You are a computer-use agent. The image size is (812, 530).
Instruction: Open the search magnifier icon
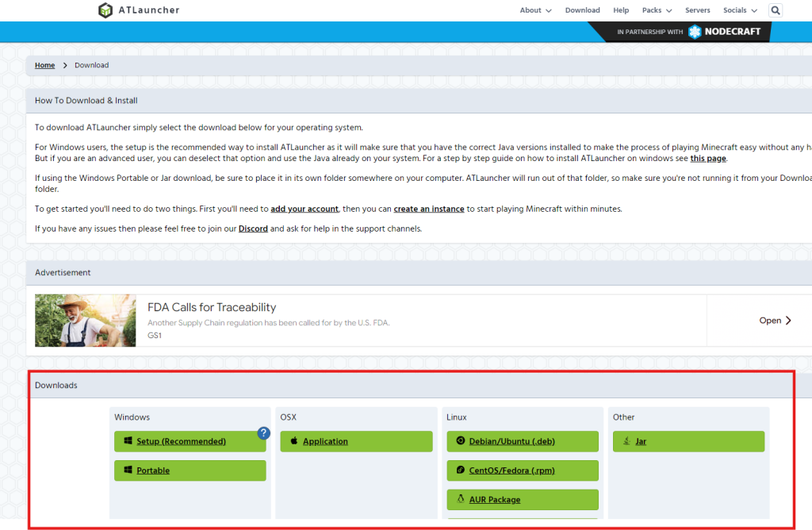776,10
